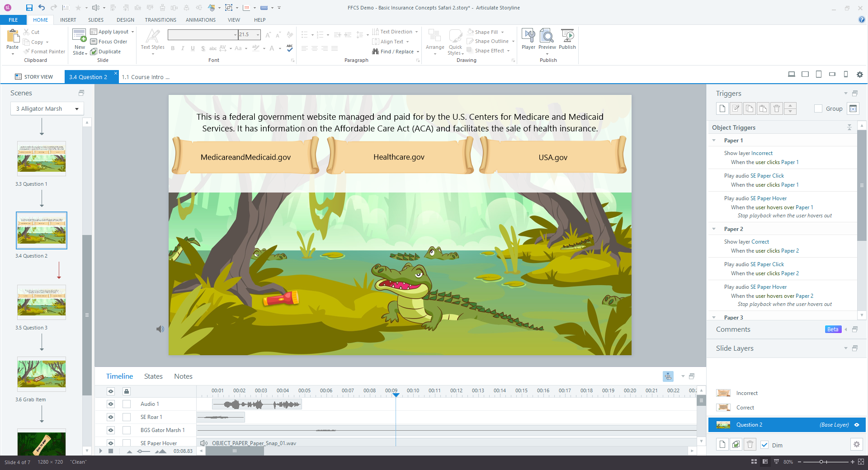Open the Notes tab
868x470 pixels.
tap(183, 376)
